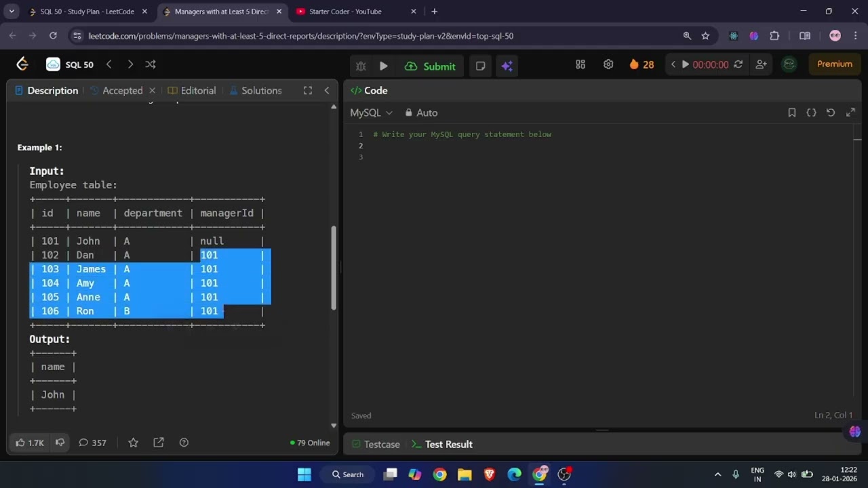Image resolution: width=868 pixels, height=488 pixels.
Task: Dislike the problem thumbs down
Action: 60,443
